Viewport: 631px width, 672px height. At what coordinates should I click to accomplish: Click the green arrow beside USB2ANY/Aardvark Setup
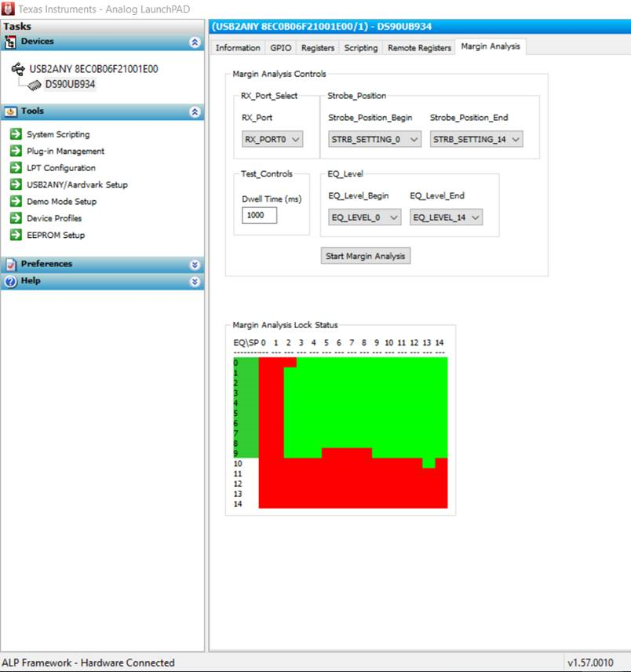coord(16,184)
